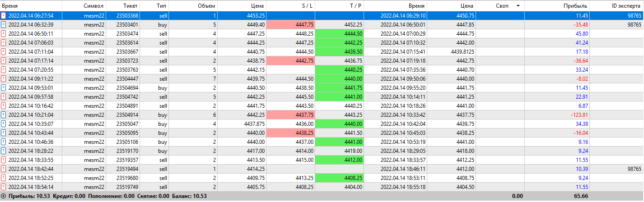
Task: Select ticket 23503368 cell
Action: [x=123, y=15]
